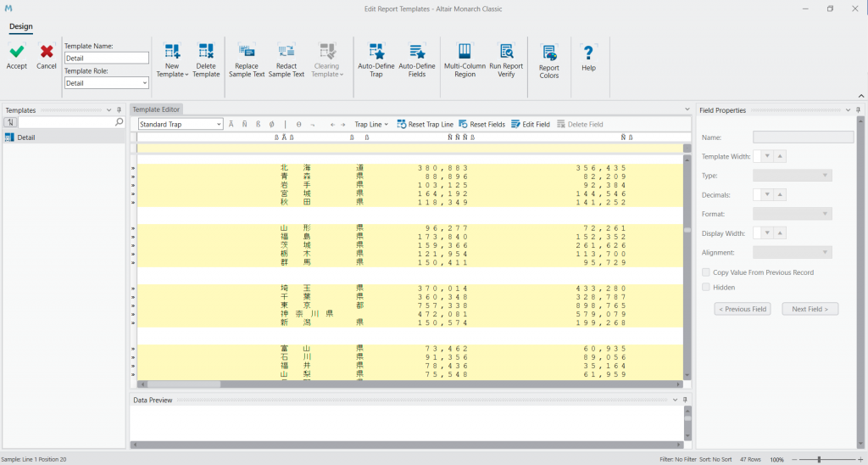868x465 pixels.
Task: Click the Previous Field button
Action: coord(743,309)
